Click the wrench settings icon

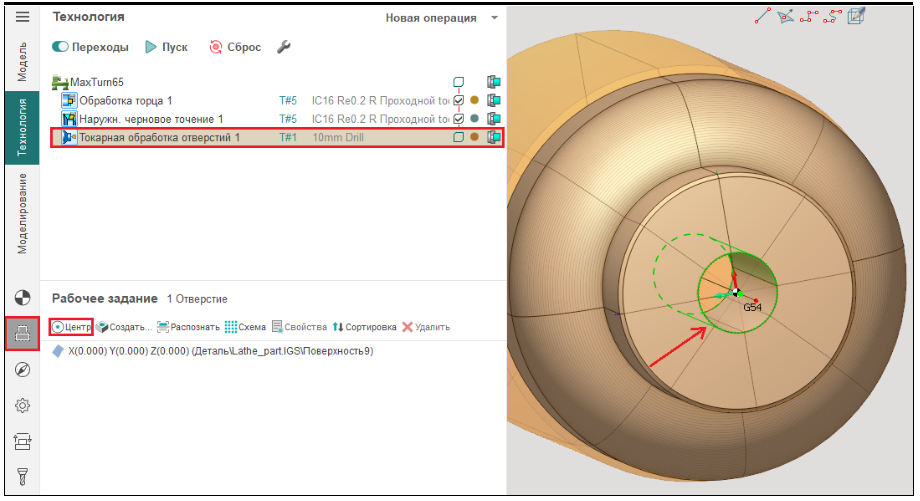[283, 47]
